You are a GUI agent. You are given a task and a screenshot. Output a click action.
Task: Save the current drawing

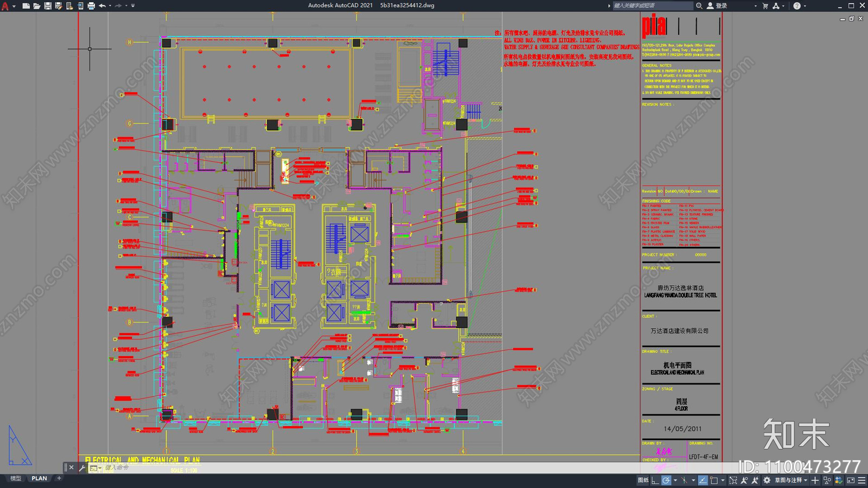48,6
